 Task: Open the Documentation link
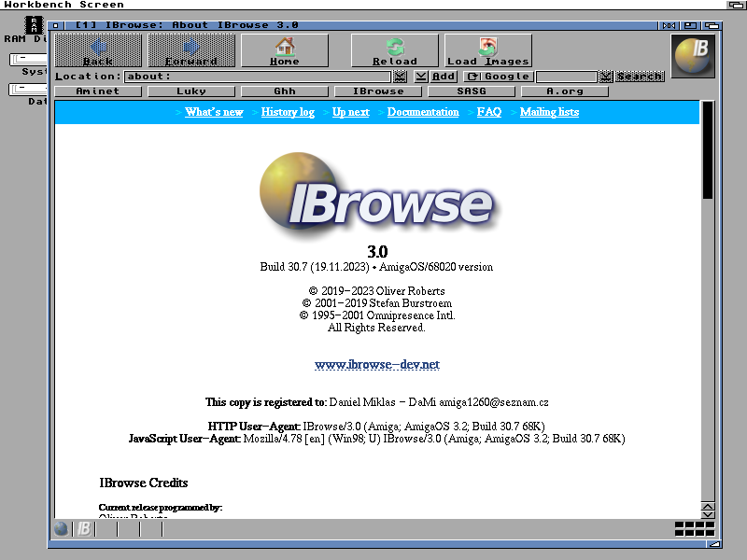coord(423,112)
